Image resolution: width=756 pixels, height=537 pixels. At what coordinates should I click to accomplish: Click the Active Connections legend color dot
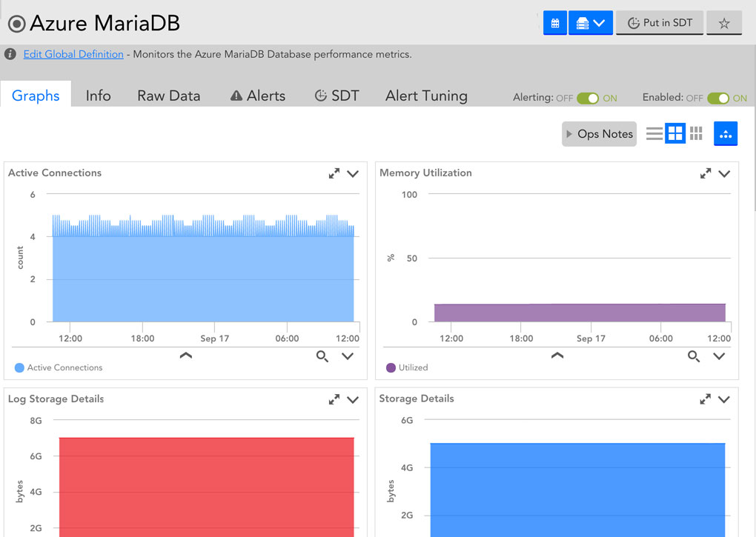[19, 367]
